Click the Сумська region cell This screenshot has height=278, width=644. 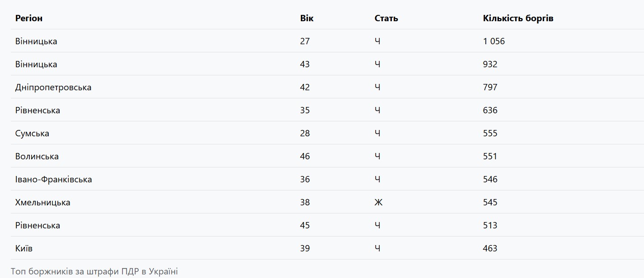tap(32, 133)
